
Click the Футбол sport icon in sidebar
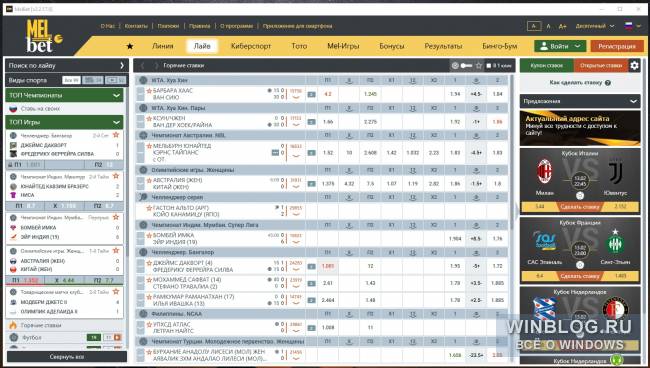click(x=14, y=337)
